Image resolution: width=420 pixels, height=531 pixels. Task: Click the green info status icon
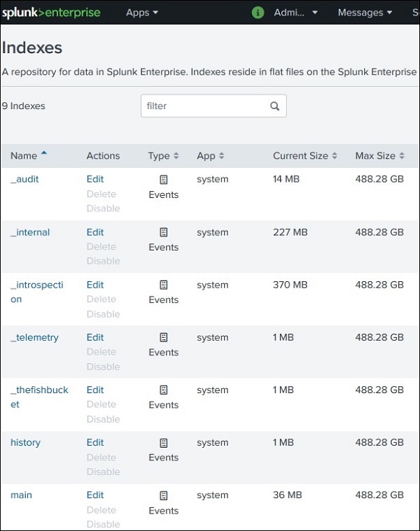pyautogui.click(x=258, y=13)
